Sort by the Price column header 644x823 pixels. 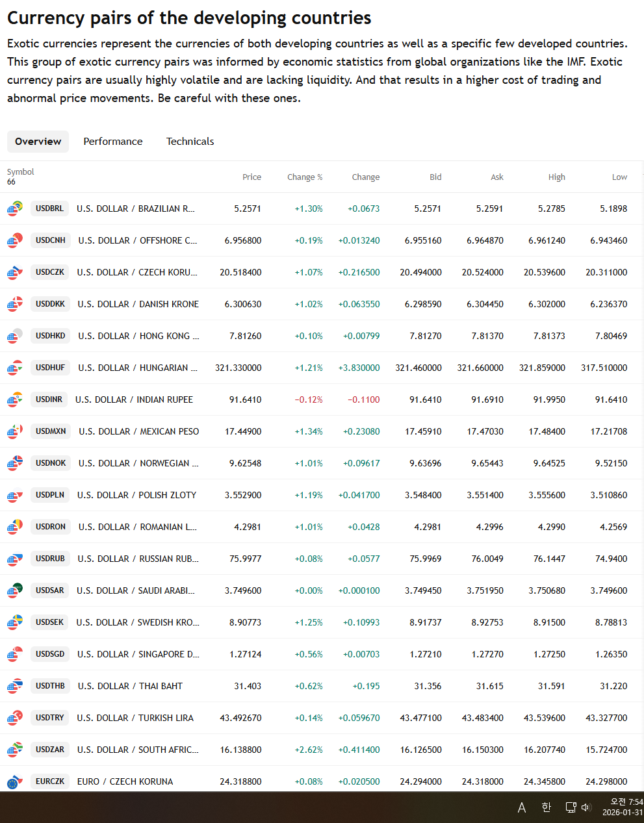click(x=252, y=177)
